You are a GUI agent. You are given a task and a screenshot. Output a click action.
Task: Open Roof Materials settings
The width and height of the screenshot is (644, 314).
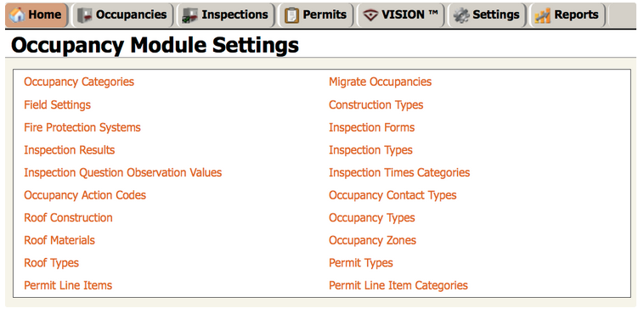[59, 240]
